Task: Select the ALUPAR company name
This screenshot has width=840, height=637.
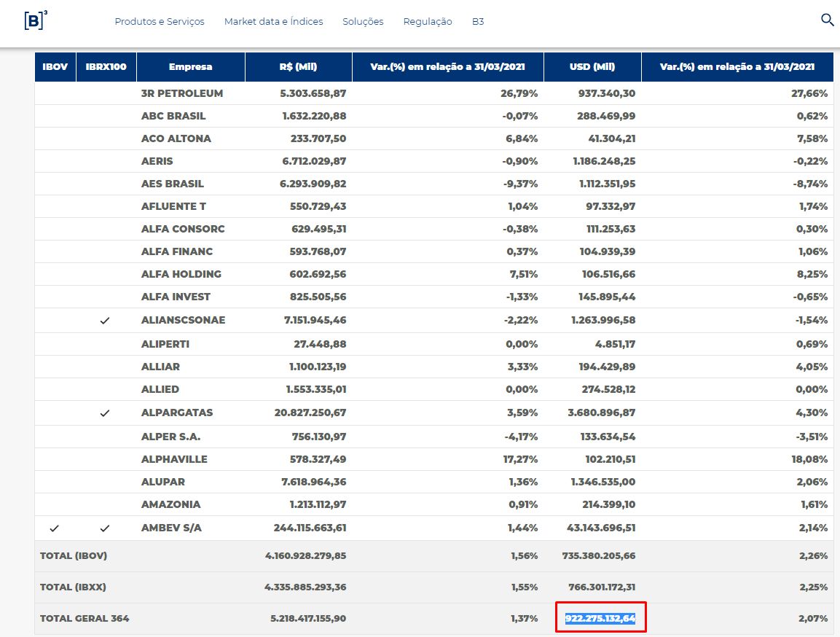Action: click(x=163, y=482)
